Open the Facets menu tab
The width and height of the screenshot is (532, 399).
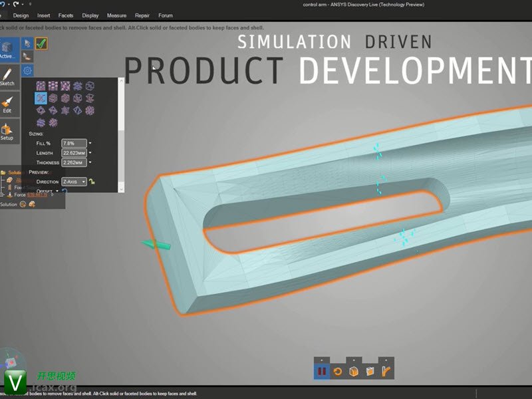click(66, 15)
